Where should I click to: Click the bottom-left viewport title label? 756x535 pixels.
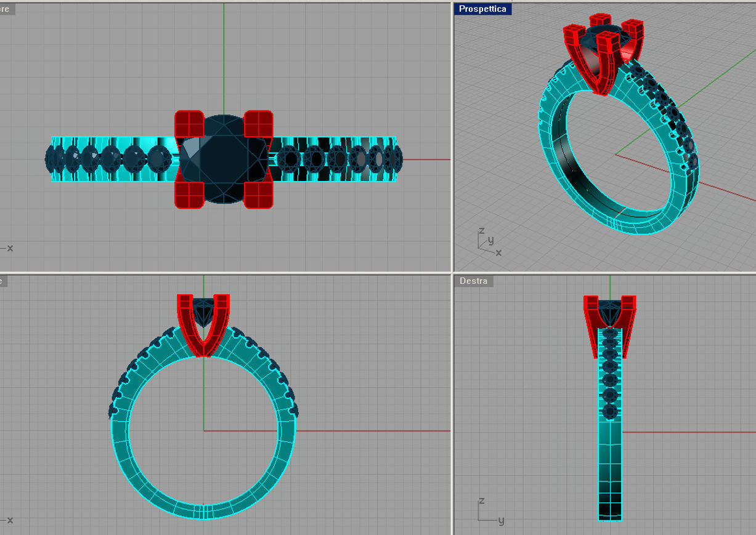click(4, 281)
